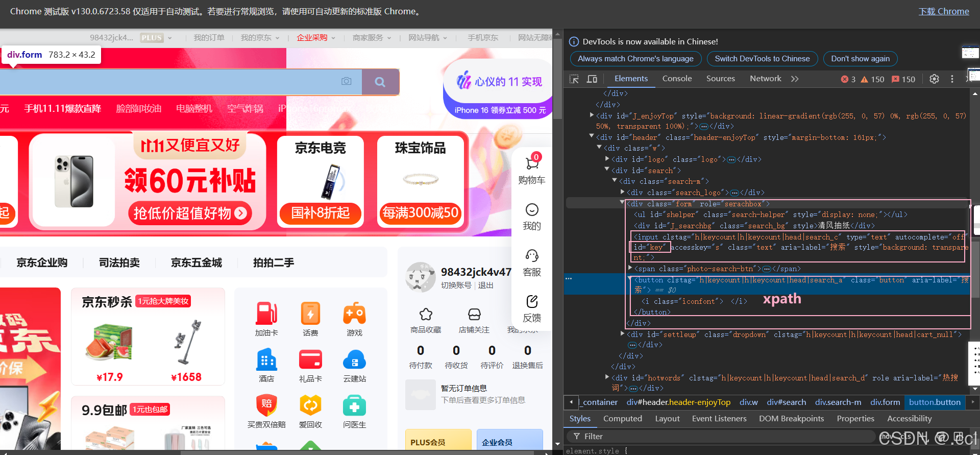This screenshot has height=455, width=980.
Task: Open the 反馈 feedback icon
Action: point(532,301)
